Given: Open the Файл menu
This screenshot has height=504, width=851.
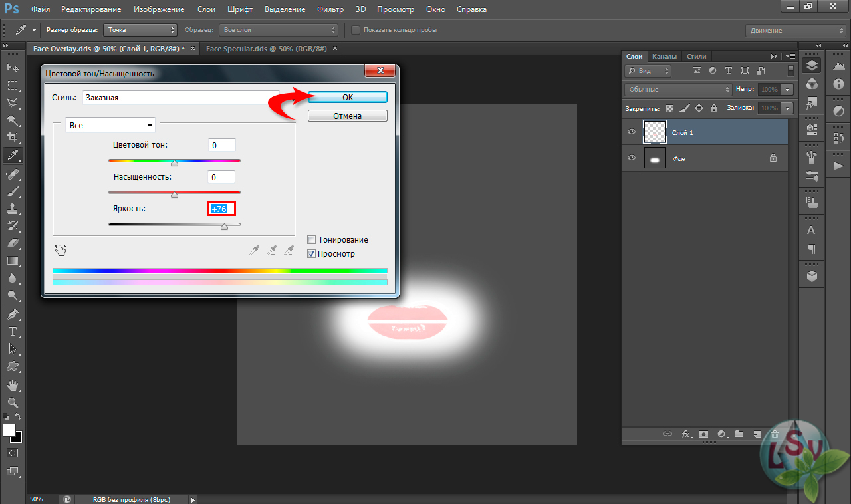Looking at the screenshot, I should pyautogui.click(x=41, y=9).
